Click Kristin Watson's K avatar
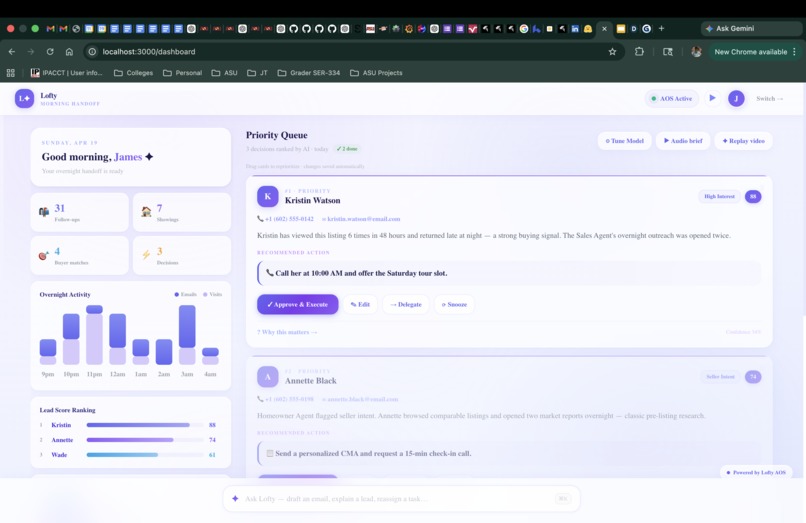Viewport: 806px width, 523px height. coord(268,196)
